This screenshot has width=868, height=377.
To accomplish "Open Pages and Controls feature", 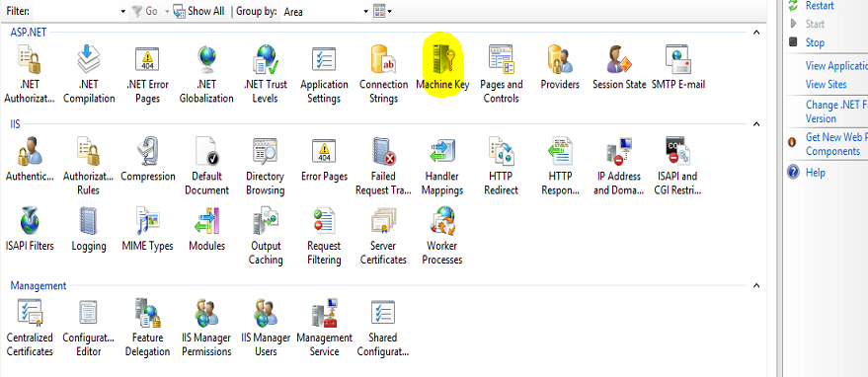I will click(501, 75).
